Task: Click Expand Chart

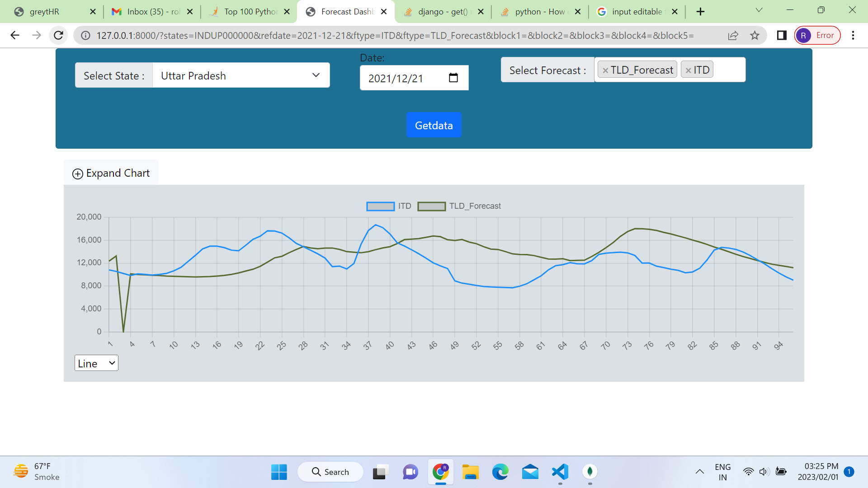Action: tap(111, 173)
